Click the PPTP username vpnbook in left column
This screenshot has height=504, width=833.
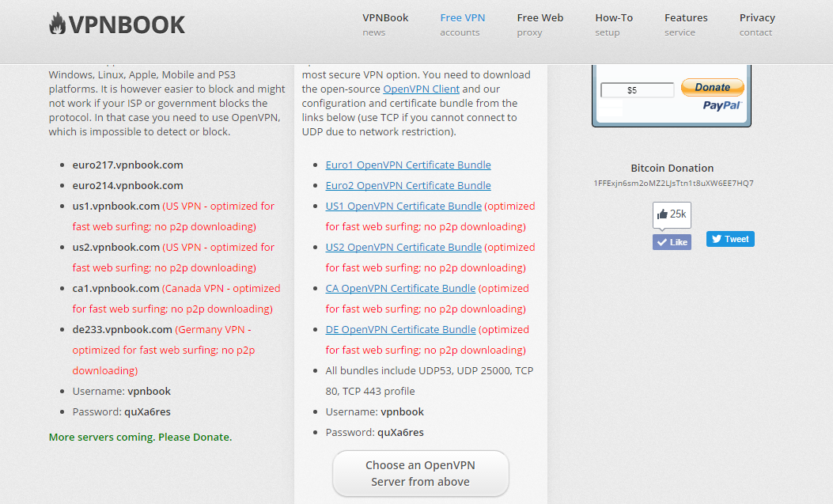(150, 392)
